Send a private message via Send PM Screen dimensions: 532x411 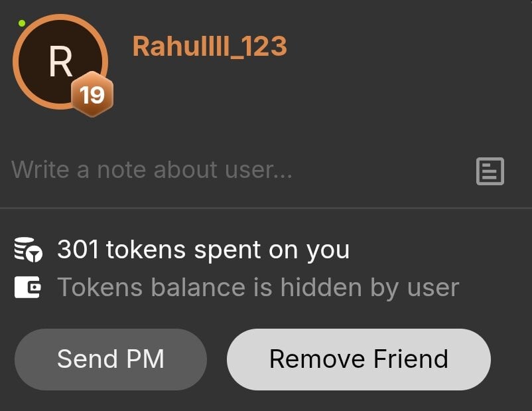111,359
